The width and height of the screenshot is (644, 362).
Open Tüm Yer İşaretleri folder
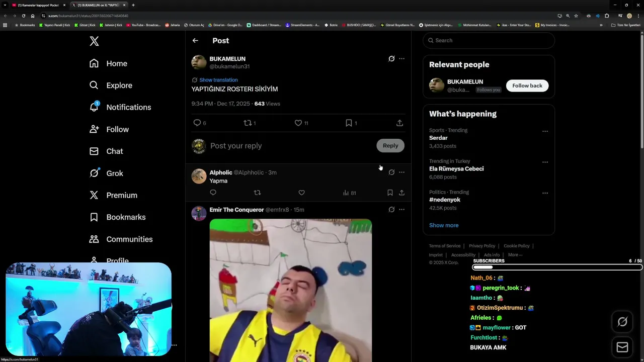[626, 25]
